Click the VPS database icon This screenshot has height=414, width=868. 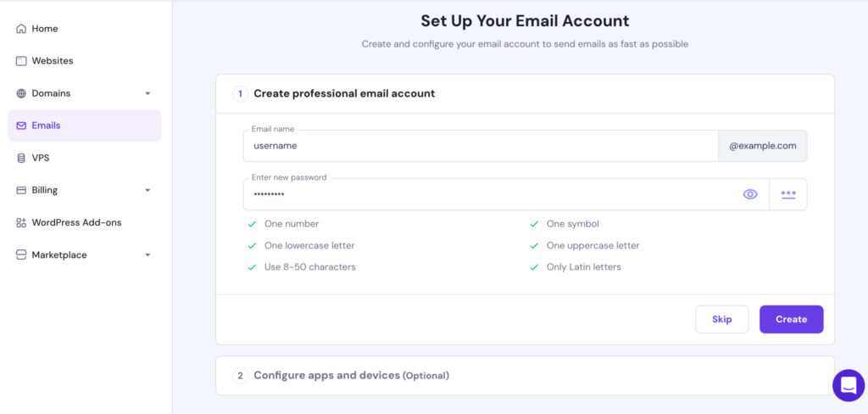(x=21, y=158)
